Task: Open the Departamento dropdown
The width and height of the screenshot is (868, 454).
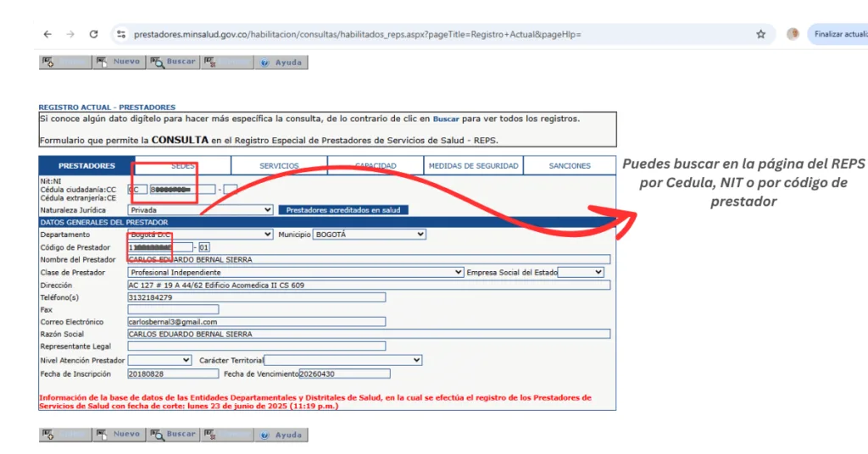Action: click(x=200, y=235)
